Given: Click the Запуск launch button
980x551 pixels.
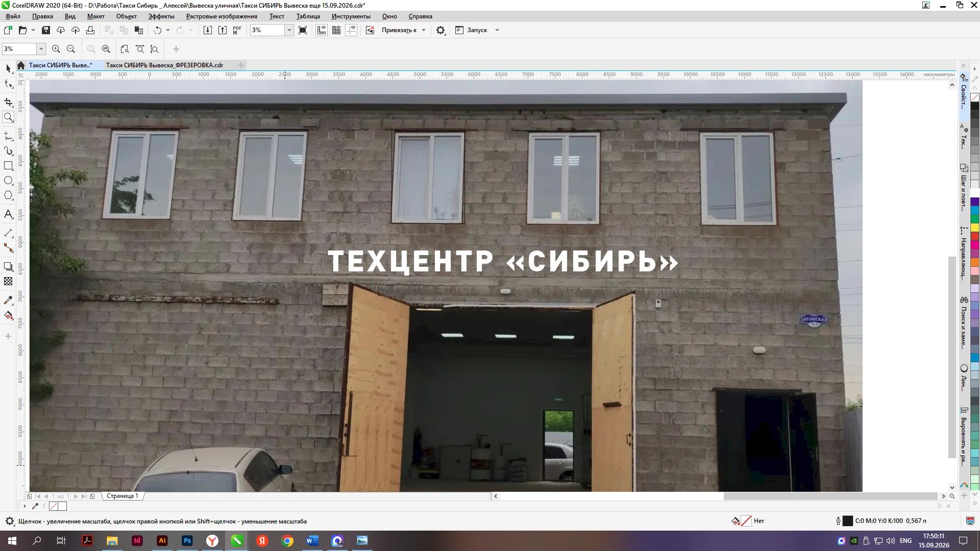Looking at the screenshot, I should pos(471,30).
